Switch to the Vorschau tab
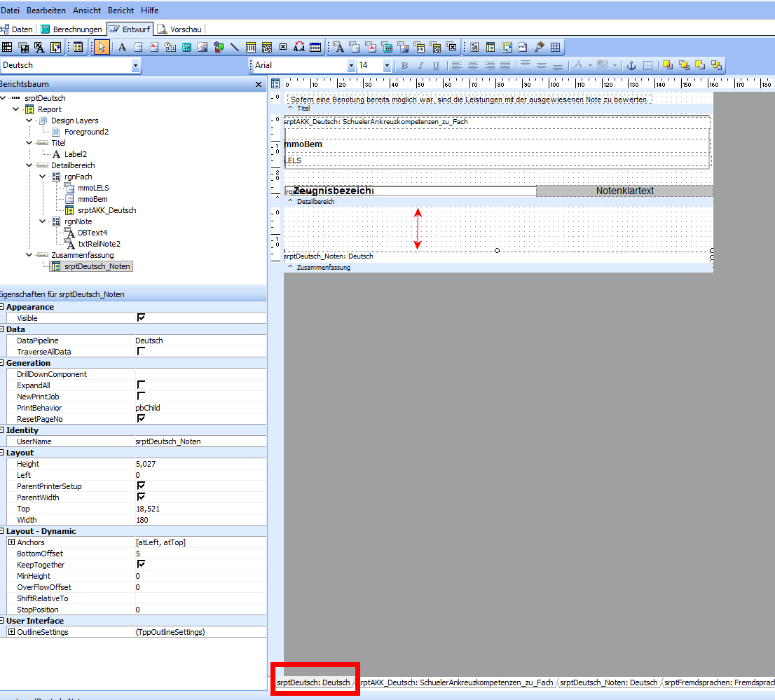Screen dimensions: 775x700 (179, 29)
